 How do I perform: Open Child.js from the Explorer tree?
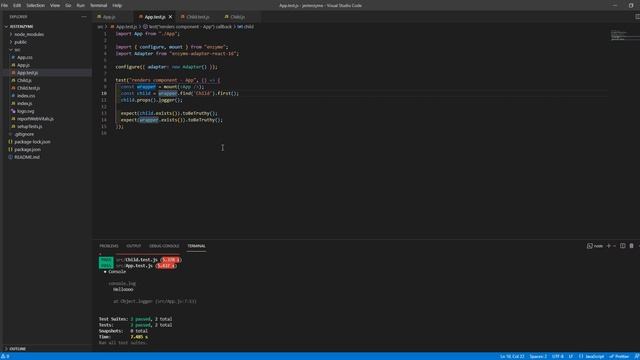click(x=24, y=80)
